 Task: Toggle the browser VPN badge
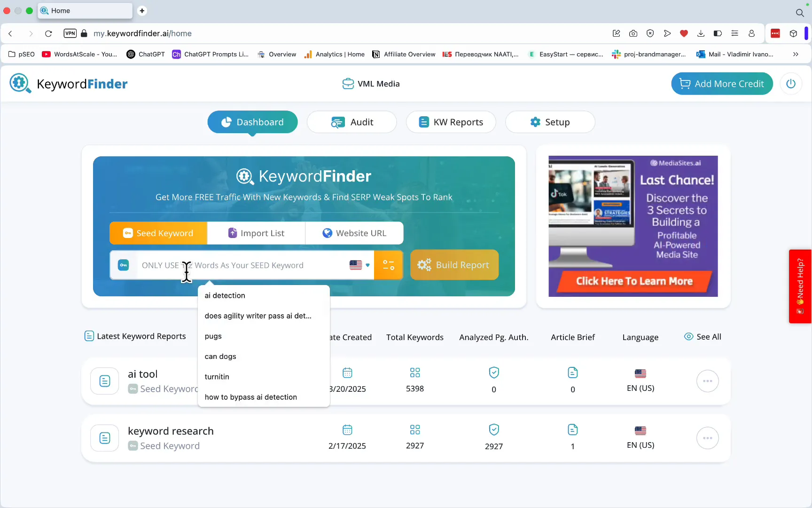click(x=70, y=33)
